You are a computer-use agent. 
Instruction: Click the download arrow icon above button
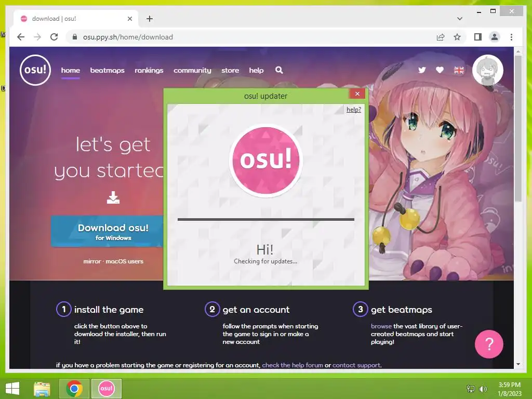113,197
